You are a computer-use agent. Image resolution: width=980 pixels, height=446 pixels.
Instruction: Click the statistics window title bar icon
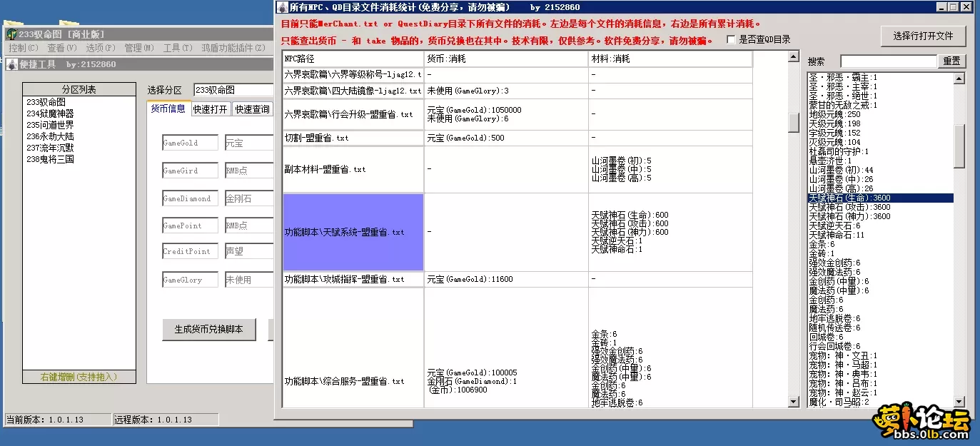(x=283, y=7)
